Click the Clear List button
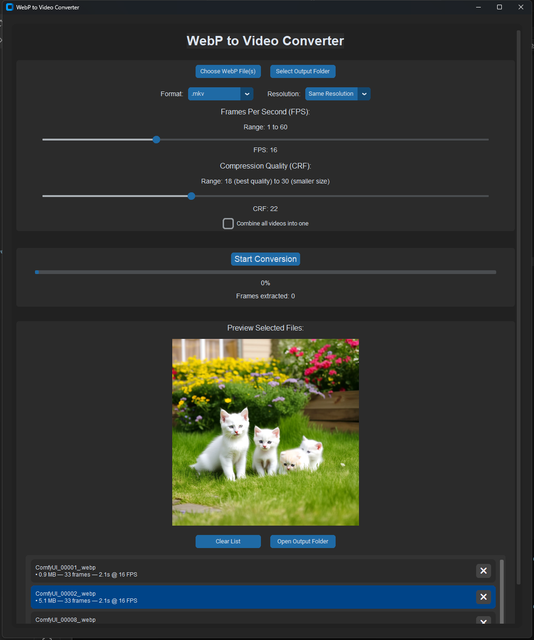 228,542
